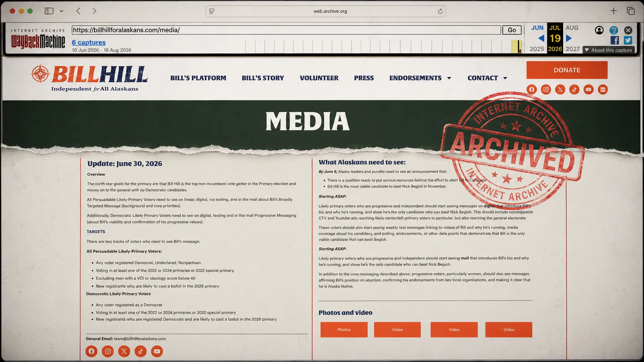
Task: Click the Wayback URL input field
Action: 286,30
